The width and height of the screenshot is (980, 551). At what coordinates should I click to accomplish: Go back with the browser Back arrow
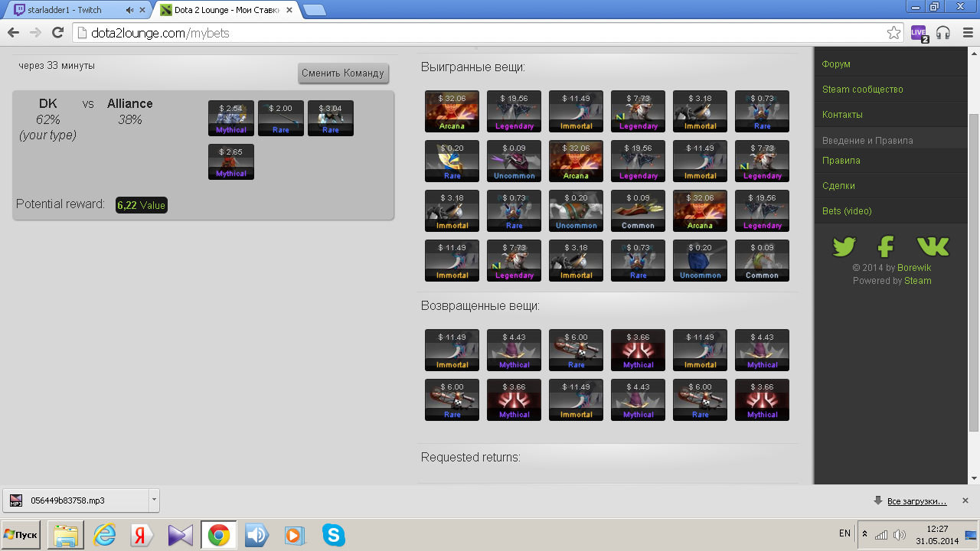click(x=13, y=33)
